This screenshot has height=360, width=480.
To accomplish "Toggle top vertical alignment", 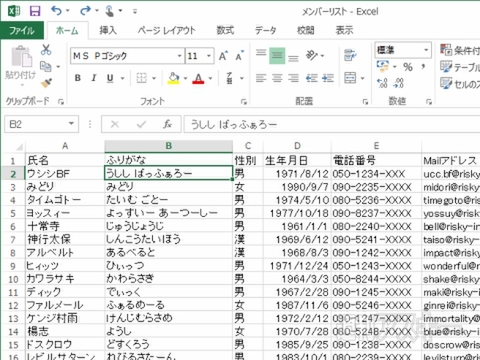I will click(x=261, y=53).
